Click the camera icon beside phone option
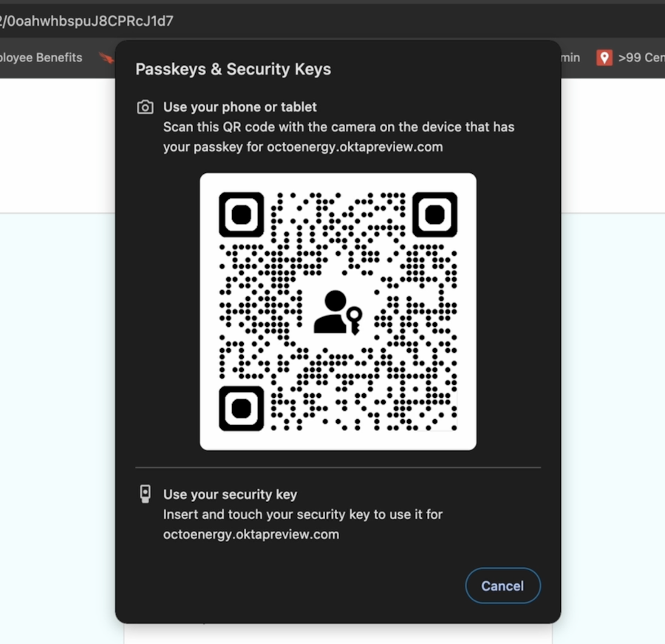The image size is (665, 644). (x=146, y=108)
